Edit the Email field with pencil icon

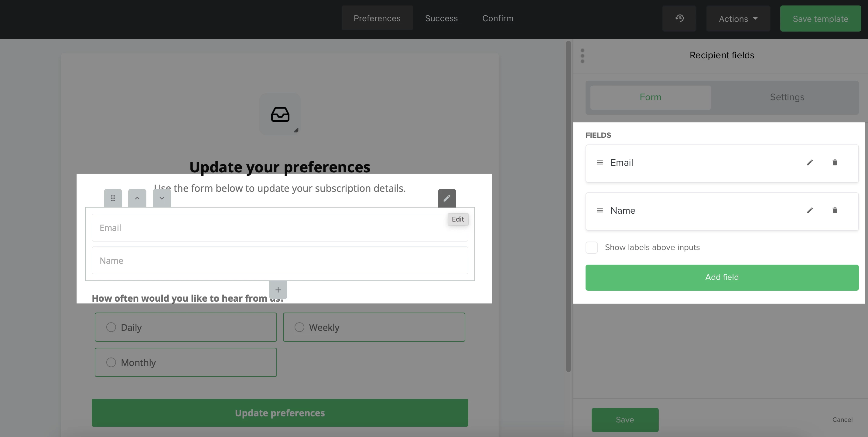(x=810, y=163)
